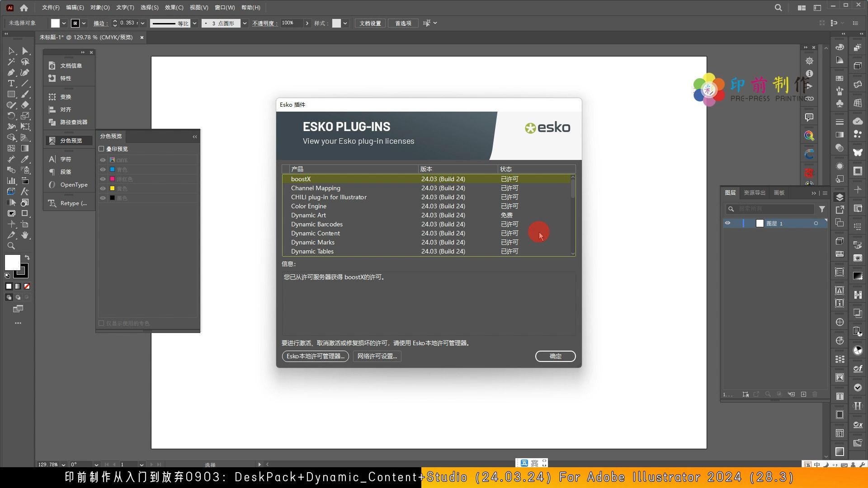This screenshot has height=488, width=868.
Task: Open the 文件 menu
Action: pyautogui.click(x=51, y=8)
